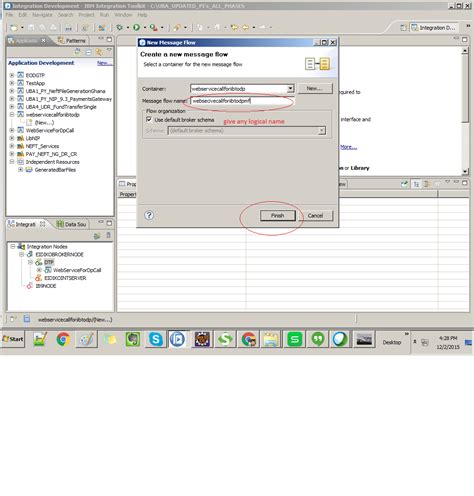Click Evernote elephant icon in taskbar
The image size is (474, 496).
click(132, 339)
